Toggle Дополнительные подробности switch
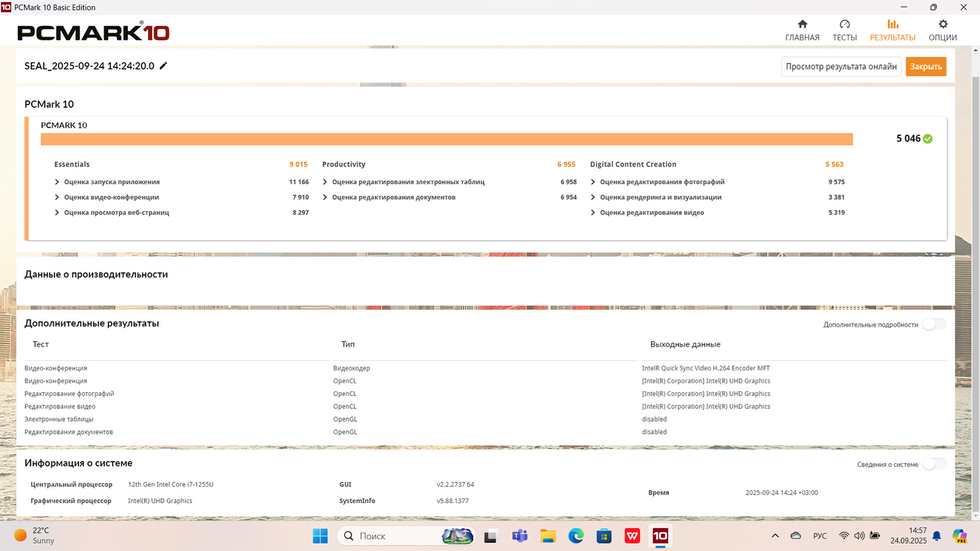Image resolution: width=980 pixels, height=551 pixels. pyautogui.click(x=935, y=324)
